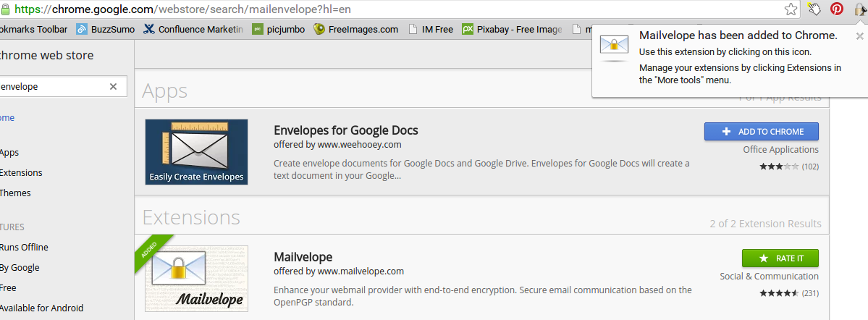Toggle the Available for Android filter

coord(41,308)
